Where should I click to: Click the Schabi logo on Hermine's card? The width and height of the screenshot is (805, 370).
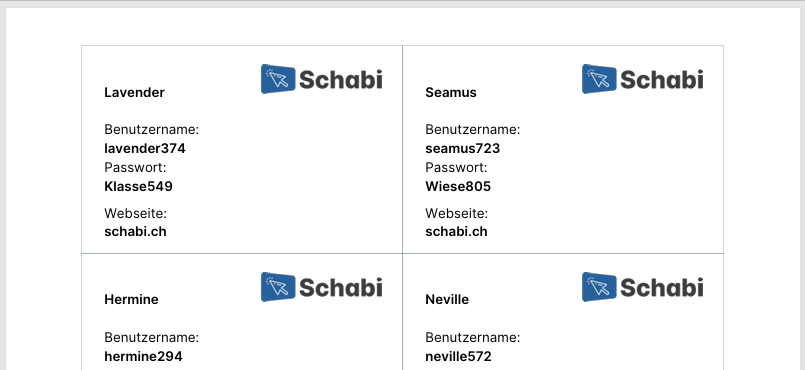point(322,287)
